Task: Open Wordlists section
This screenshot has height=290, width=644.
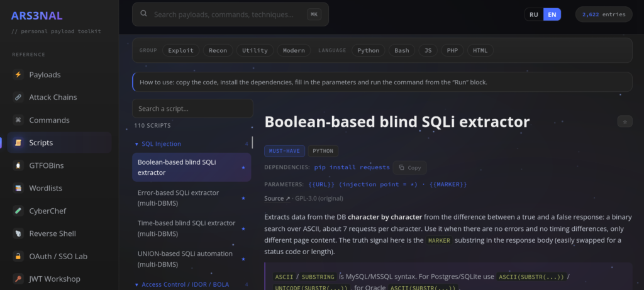Action: tap(59, 188)
